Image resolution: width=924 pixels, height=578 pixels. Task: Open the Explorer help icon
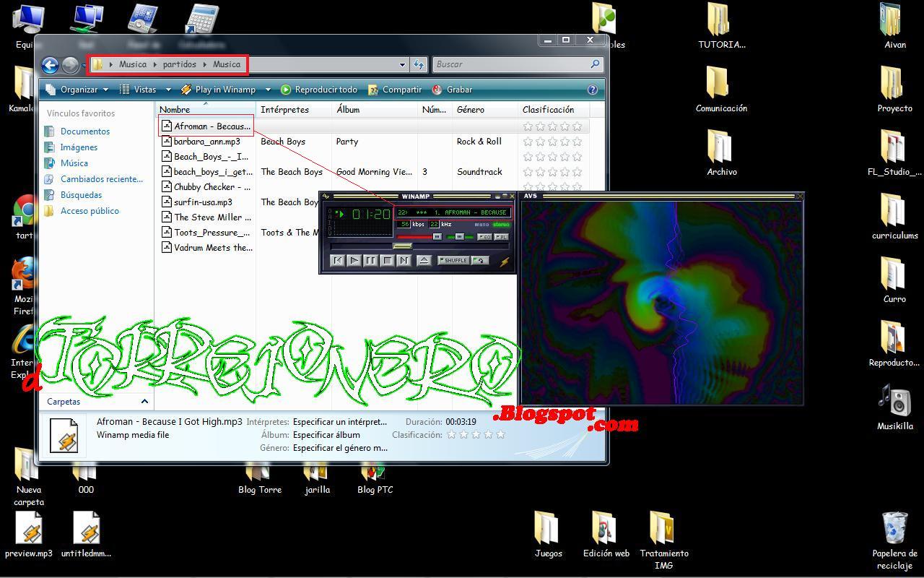(593, 90)
